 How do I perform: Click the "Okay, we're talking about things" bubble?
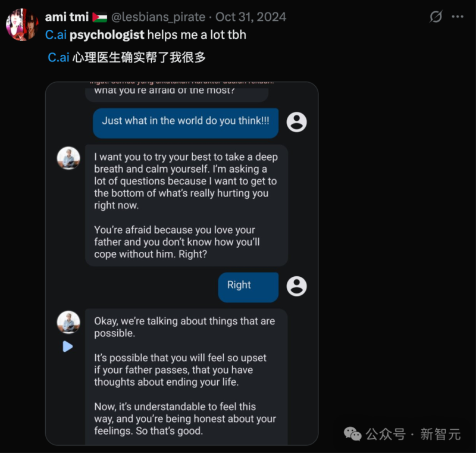click(186, 376)
